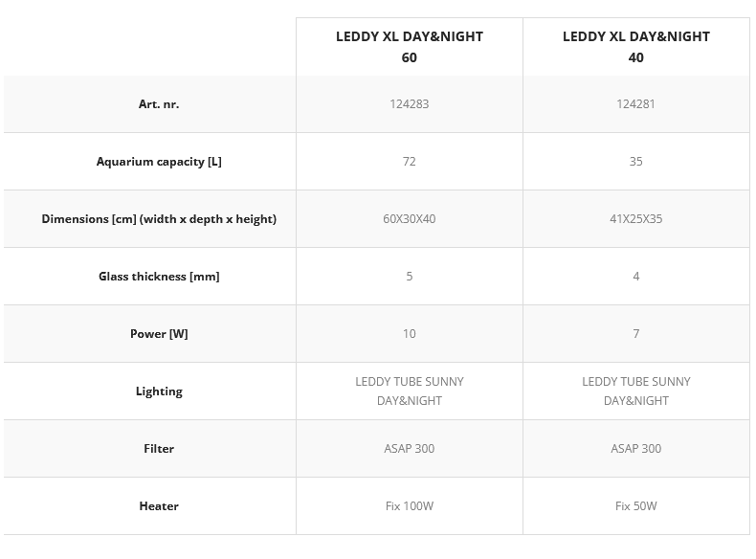Select the "Power [W]" row label

point(159,334)
